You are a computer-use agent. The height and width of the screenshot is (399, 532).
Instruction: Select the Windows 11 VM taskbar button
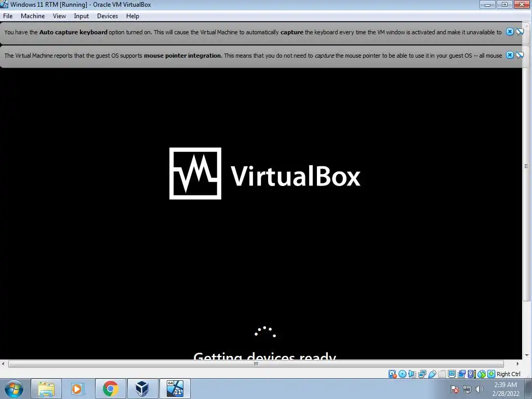[175, 389]
